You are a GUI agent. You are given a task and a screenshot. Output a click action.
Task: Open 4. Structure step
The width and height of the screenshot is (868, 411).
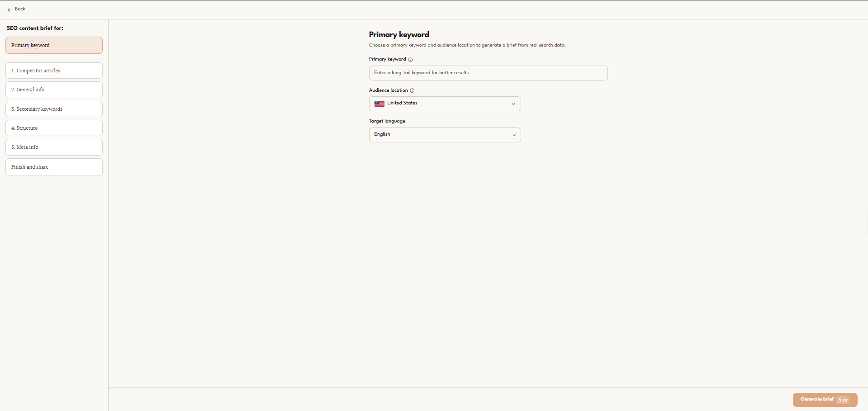[x=54, y=128]
